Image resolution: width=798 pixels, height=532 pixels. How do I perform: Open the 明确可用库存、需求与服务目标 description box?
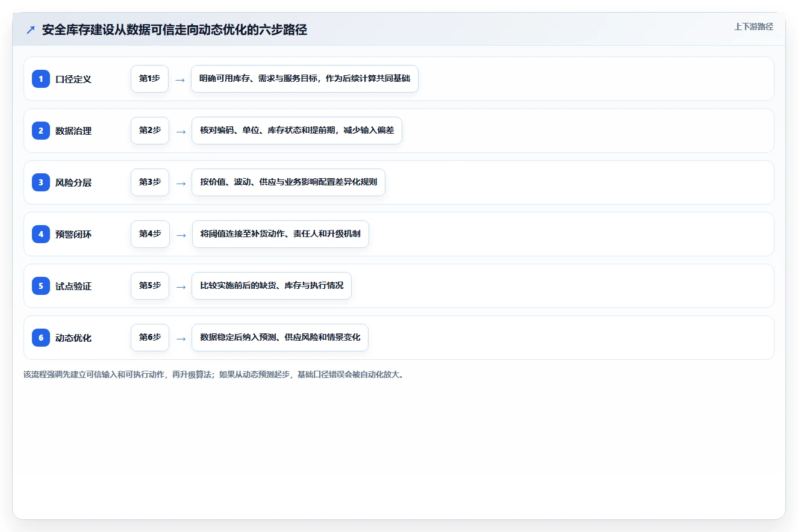(305, 79)
